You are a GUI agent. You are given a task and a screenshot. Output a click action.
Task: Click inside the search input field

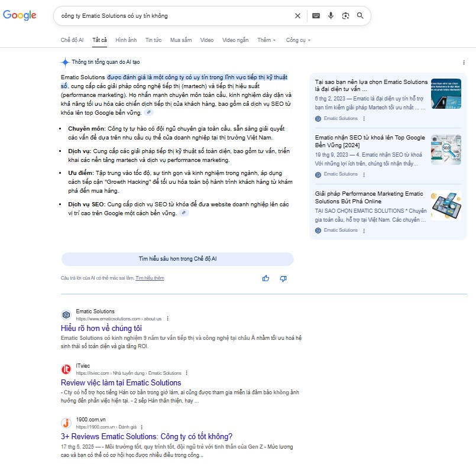(171, 16)
